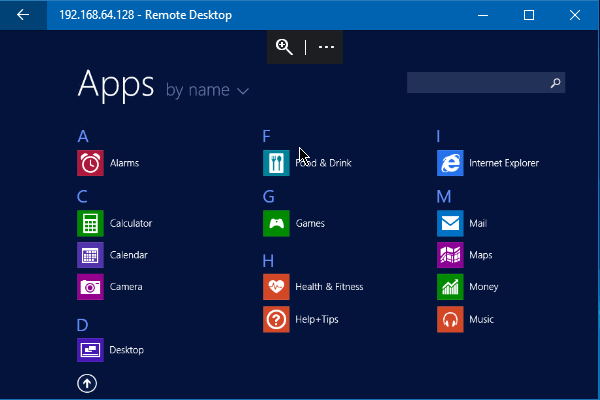Click the back arrow in title bar
Viewport: 600px width, 400px height.
22,15
